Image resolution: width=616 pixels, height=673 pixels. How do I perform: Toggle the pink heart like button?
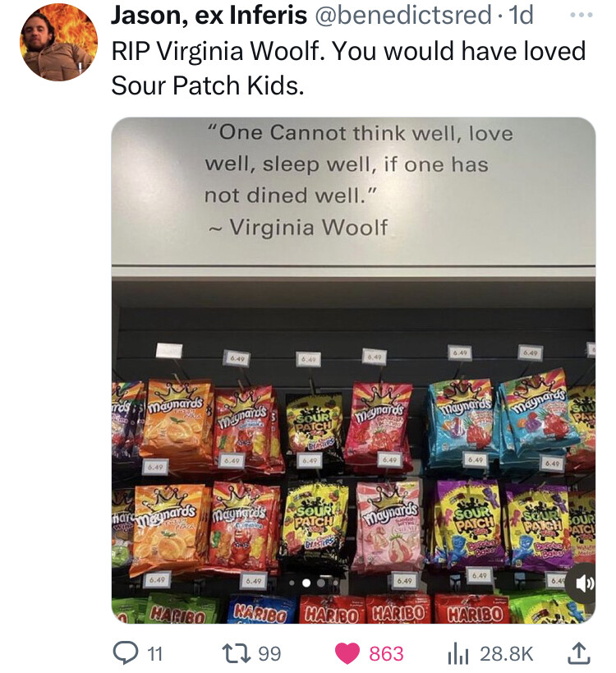pos(347,653)
